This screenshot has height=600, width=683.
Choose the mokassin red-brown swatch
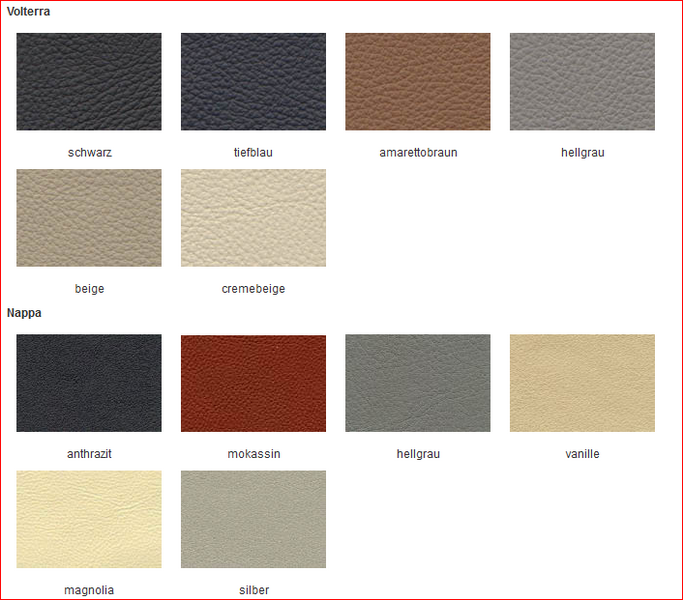tap(253, 383)
